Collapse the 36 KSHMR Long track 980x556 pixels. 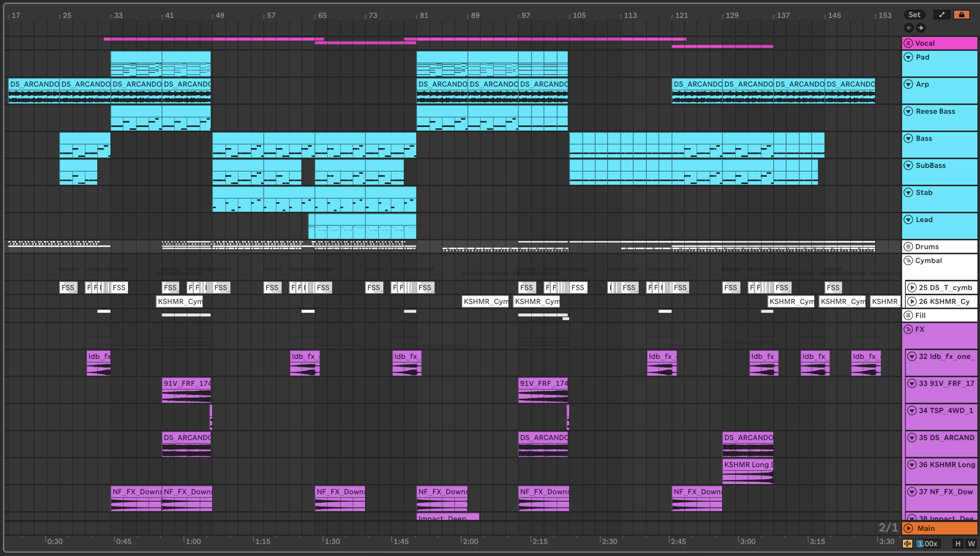912,465
